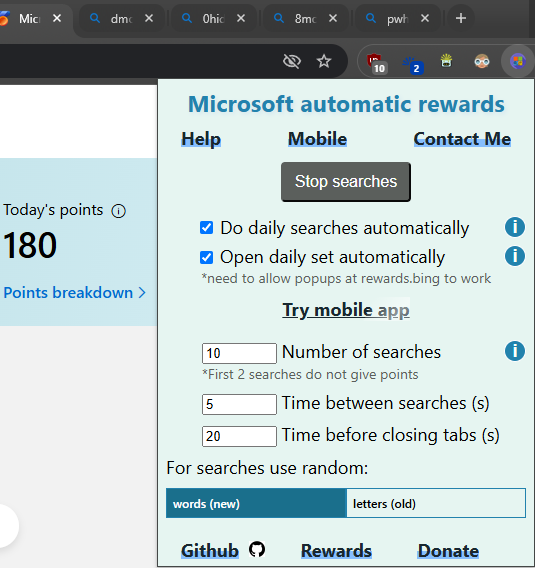The width and height of the screenshot is (535, 568).
Task: Select 'letters (old)' search mode
Action: click(x=436, y=503)
